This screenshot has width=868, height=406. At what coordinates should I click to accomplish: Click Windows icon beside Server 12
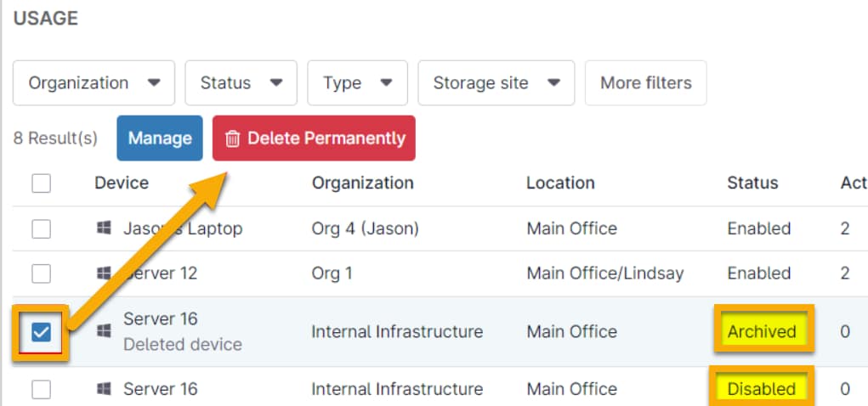(x=104, y=273)
